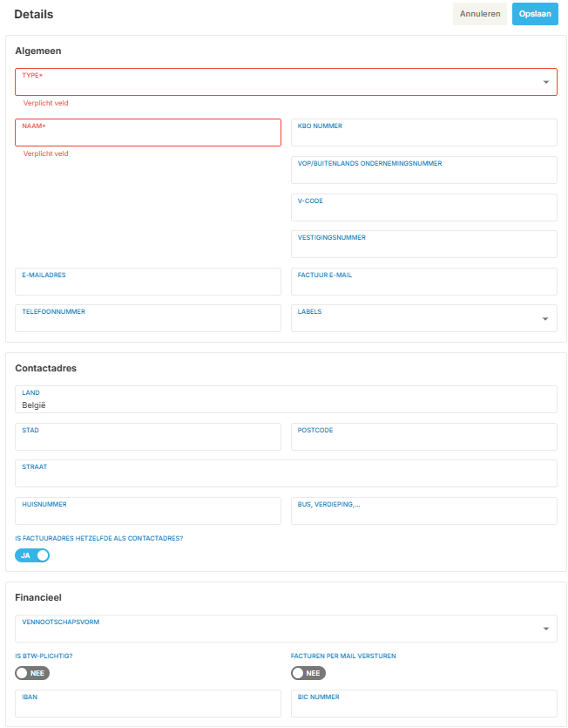The width and height of the screenshot is (568, 728).
Task: Click the FACTUUR E-MAIL field
Action: tap(424, 282)
